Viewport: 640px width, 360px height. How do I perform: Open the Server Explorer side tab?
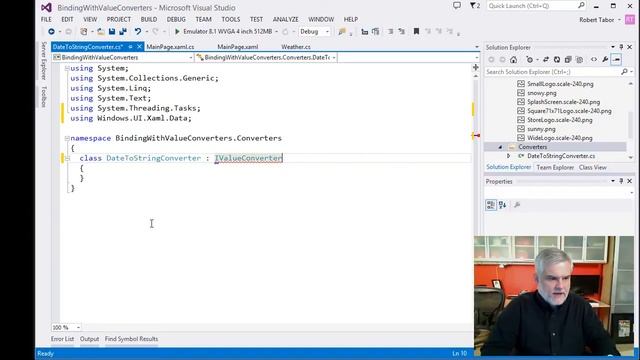click(44, 60)
